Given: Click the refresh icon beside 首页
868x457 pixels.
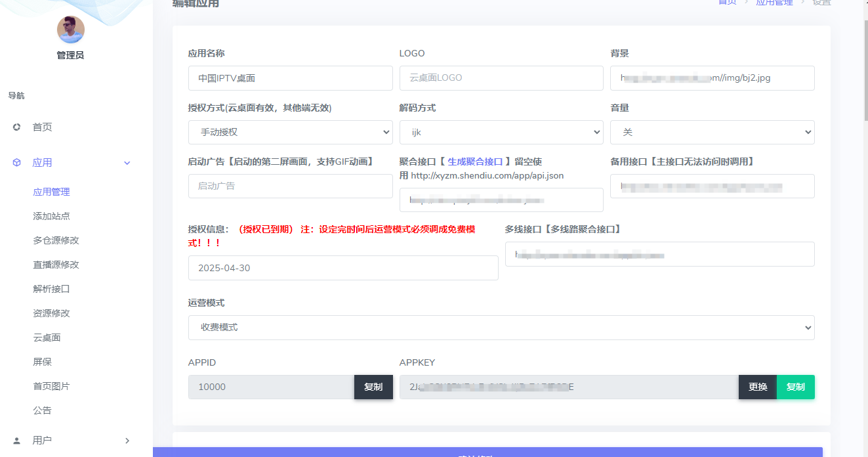Looking at the screenshot, I should coord(16,127).
